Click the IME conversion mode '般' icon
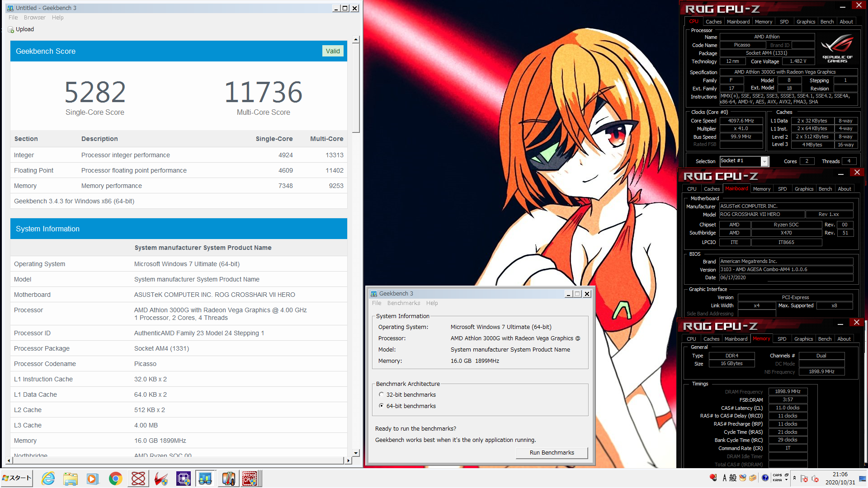The width and height of the screenshot is (868, 488). [733, 478]
